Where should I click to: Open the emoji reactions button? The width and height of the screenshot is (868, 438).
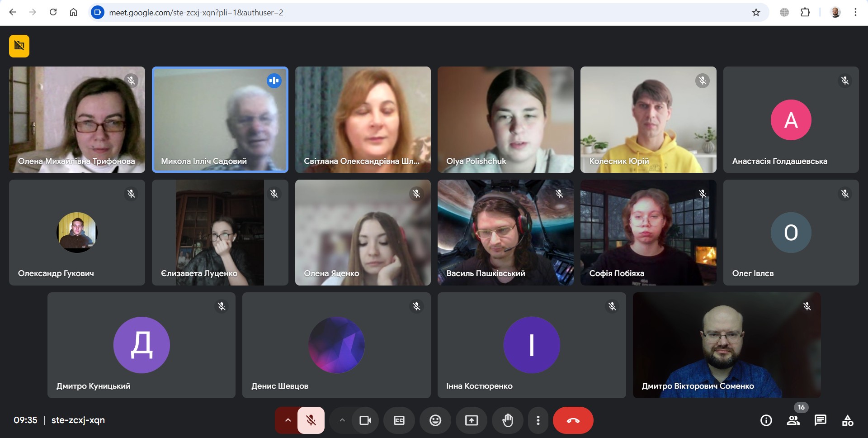point(435,420)
